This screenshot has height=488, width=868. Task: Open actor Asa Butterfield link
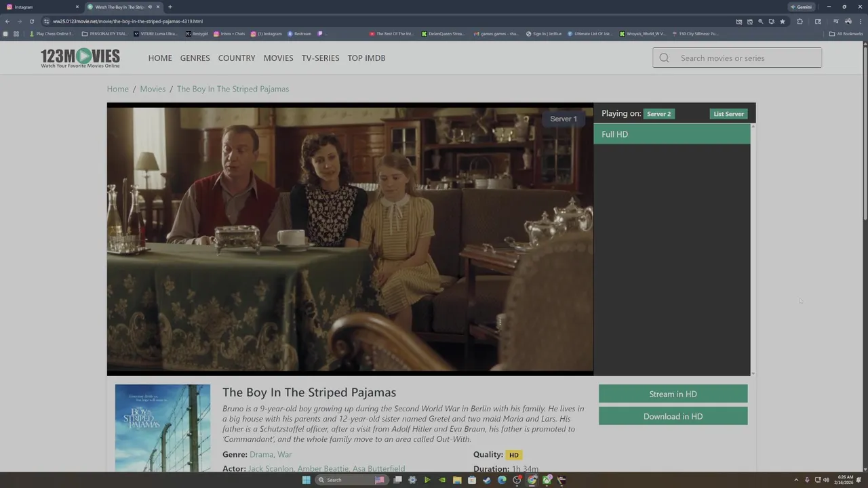pos(378,469)
